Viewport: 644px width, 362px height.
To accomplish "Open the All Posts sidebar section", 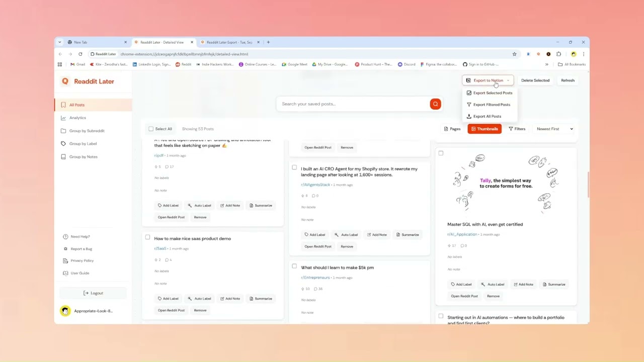I will tap(94, 105).
